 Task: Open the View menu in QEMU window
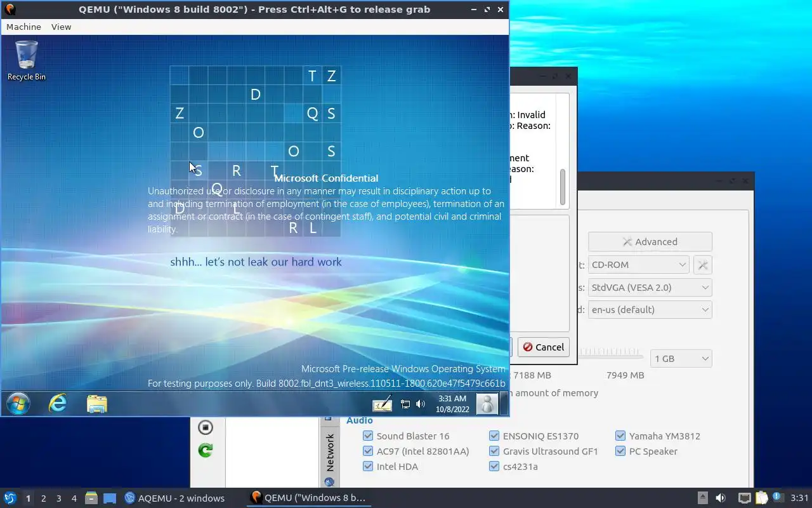(61, 27)
